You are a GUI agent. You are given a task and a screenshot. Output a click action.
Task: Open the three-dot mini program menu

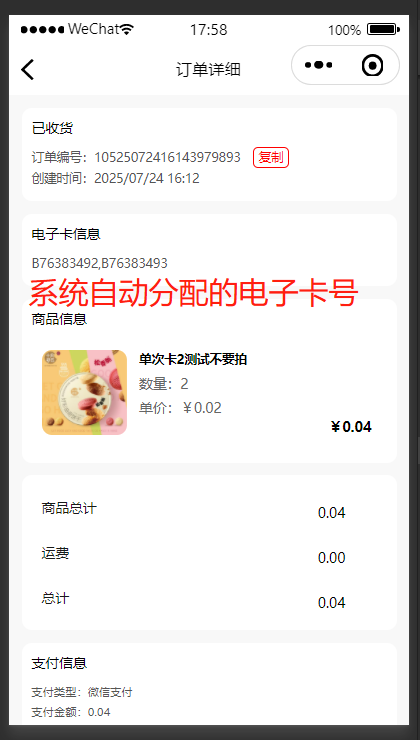click(319, 65)
